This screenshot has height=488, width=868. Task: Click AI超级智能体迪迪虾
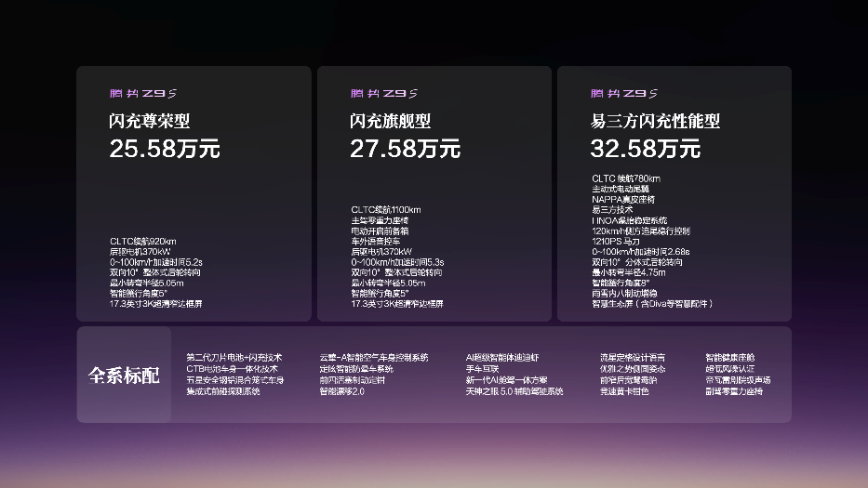pyautogui.click(x=502, y=358)
